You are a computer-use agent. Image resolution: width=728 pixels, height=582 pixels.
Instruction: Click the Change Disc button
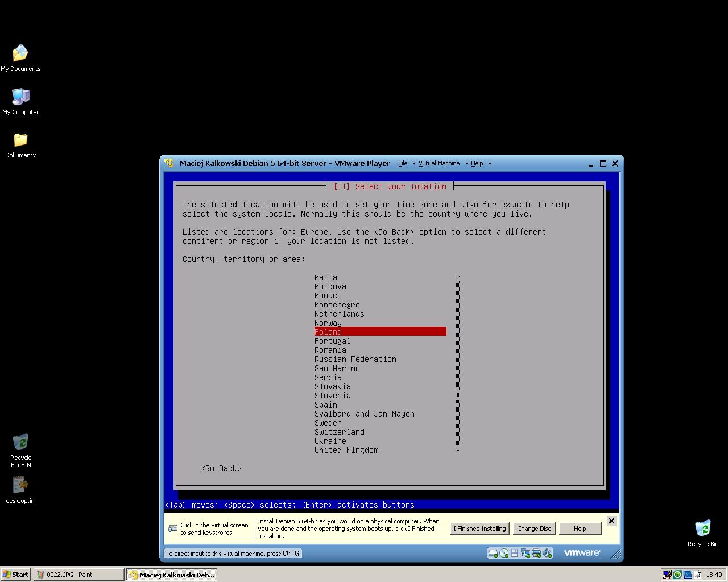(534, 529)
